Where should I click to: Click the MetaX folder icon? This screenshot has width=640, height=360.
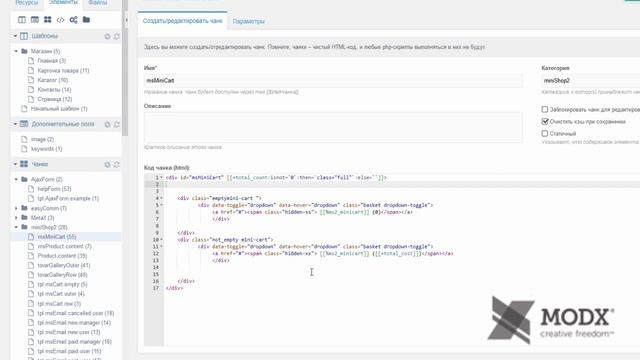coord(24,218)
